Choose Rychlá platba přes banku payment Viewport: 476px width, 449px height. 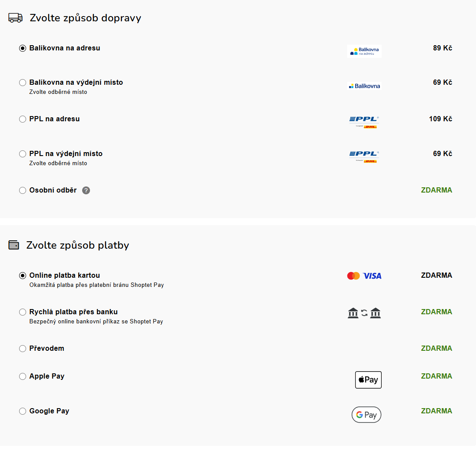23,312
